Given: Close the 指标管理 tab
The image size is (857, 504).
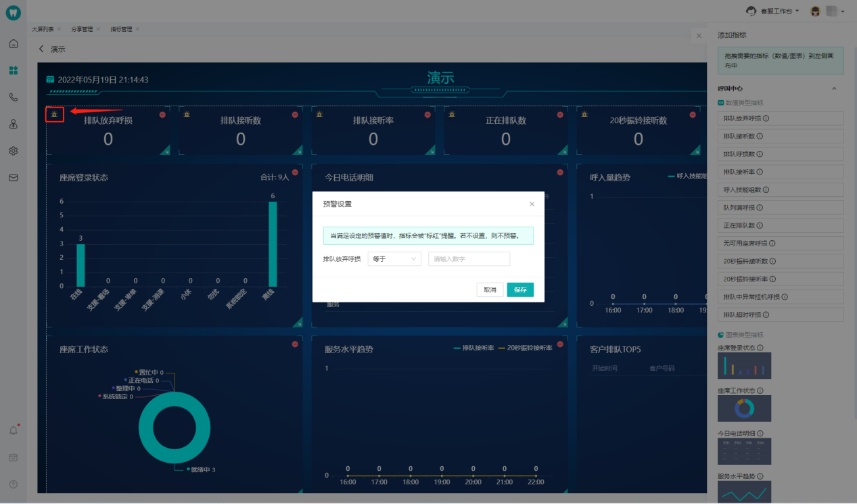Looking at the screenshot, I should point(137,29).
